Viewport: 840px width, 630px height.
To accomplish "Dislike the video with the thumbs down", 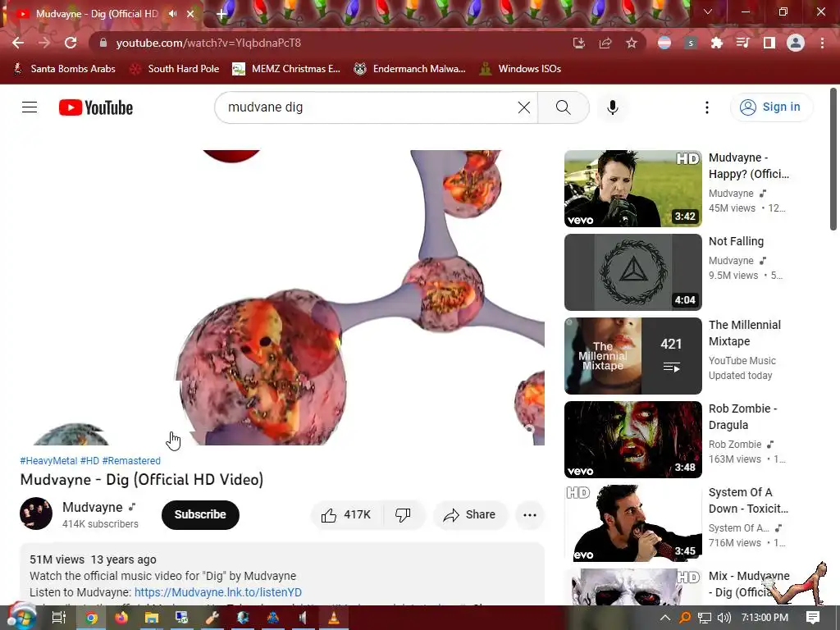I will [x=403, y=515].
